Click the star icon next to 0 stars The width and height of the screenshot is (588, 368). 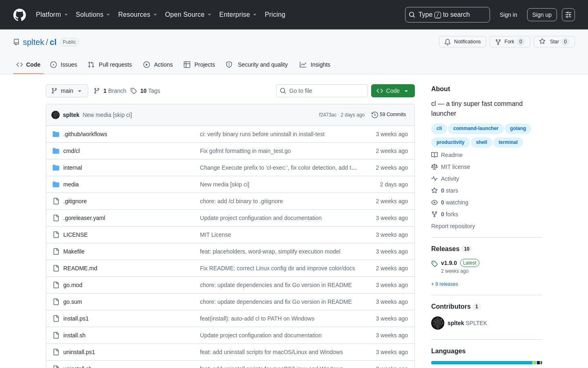[434, 191]
